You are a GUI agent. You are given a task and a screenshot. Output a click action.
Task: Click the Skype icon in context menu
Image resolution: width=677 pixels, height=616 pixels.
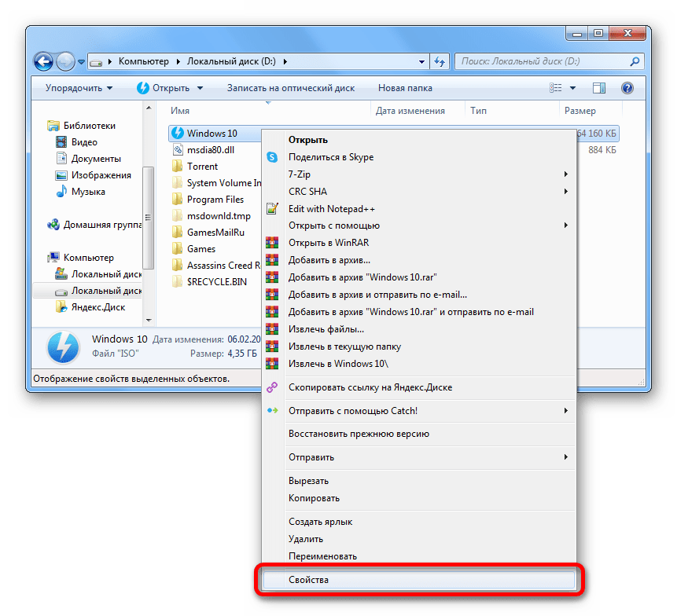(272, 157)
